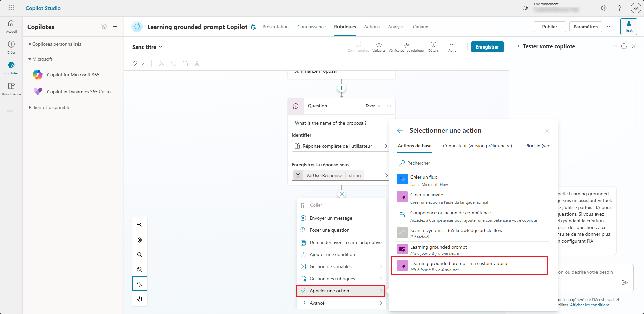Click the send message arrow icon
644x314 pixels.
(x=625, y=283)
